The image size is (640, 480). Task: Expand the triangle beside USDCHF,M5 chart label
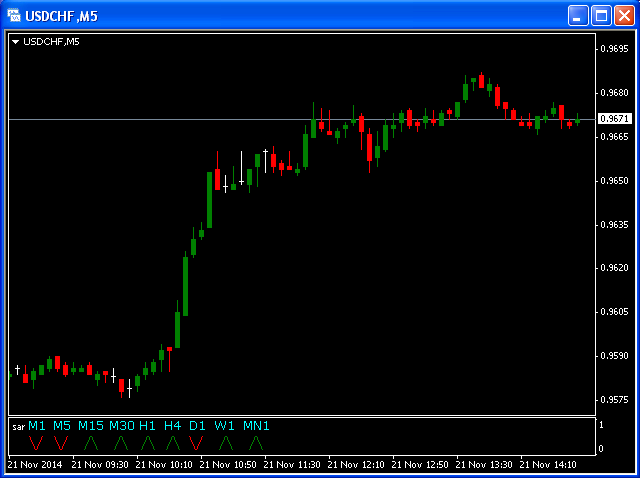click(x=16, y=42)
